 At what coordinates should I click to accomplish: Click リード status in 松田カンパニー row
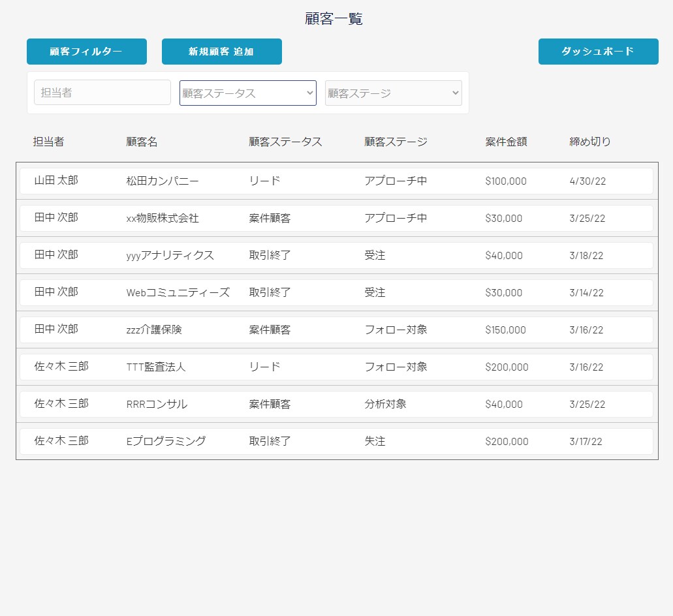coord(264,181)
